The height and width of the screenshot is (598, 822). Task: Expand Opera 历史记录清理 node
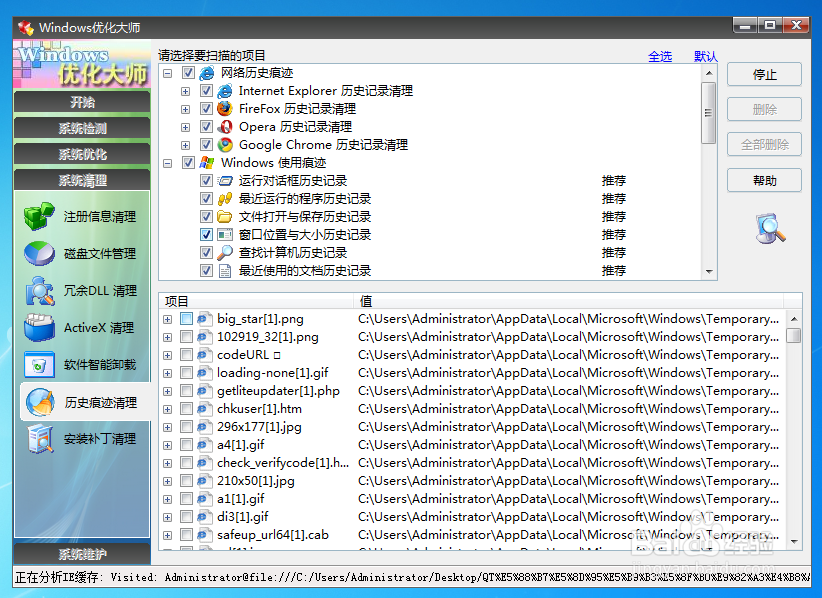click(185, 127)
